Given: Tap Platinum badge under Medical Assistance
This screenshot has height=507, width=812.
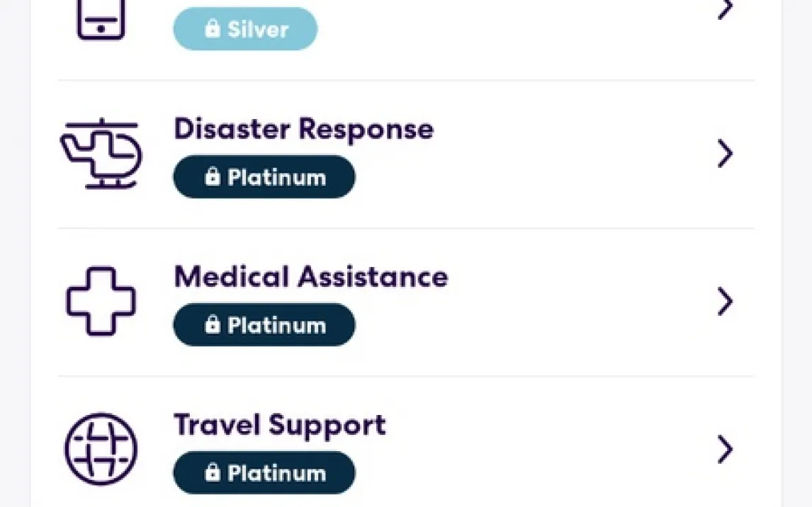Looking at the screenshot, I should pos(264,325).
